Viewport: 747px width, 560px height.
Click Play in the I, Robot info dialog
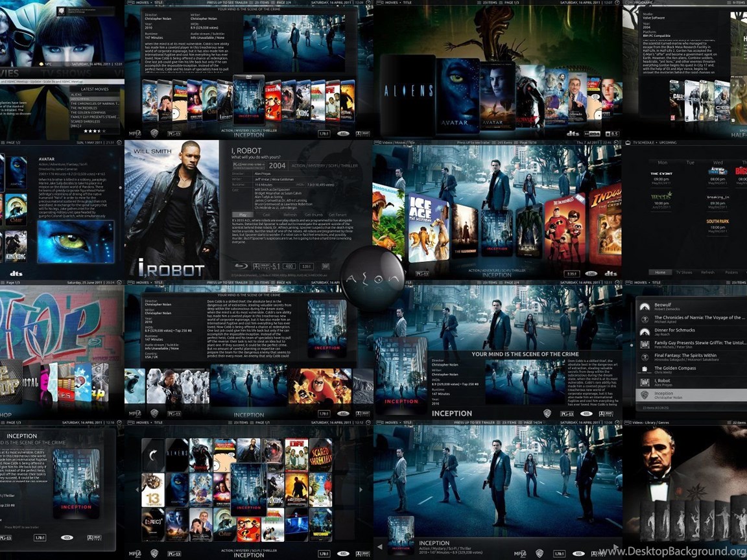pyautogui.click(x=243, y=215)
